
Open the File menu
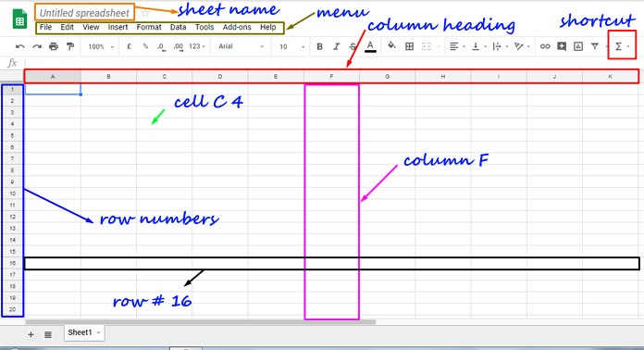[45, 27]
